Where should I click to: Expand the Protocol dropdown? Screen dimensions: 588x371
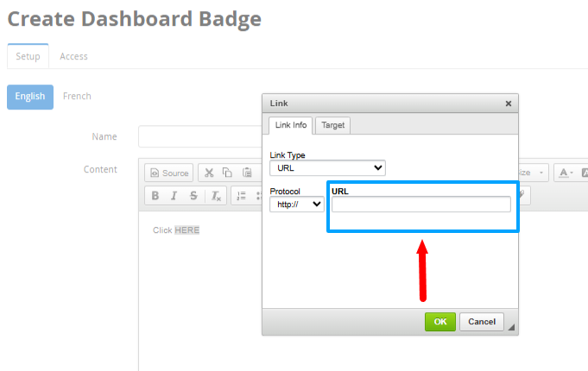(x=296, y=204)
